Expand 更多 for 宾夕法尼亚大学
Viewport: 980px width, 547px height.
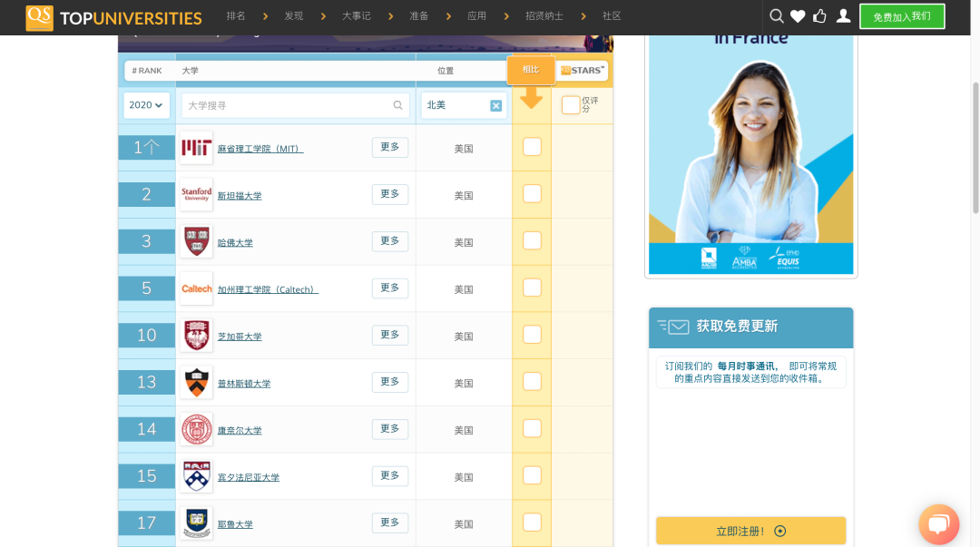click(390, 475)
